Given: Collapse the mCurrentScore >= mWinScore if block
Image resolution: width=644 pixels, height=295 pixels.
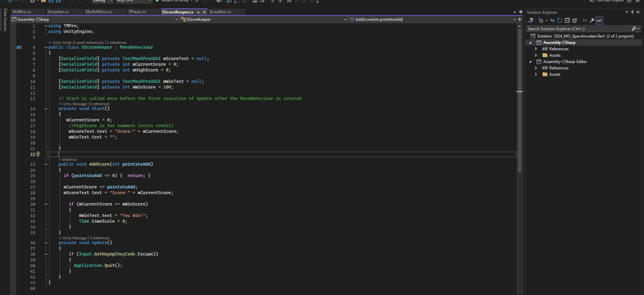Looking at the screenshot, I should [x=47, y=204].
